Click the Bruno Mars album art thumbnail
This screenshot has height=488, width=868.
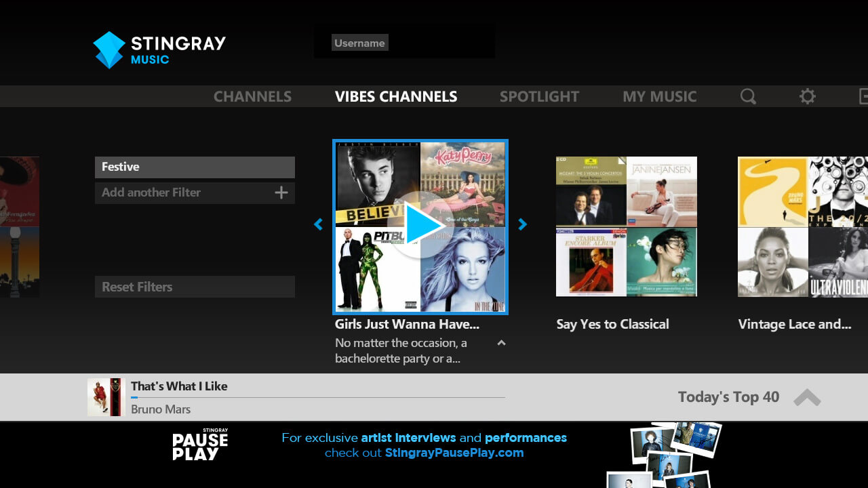tap(106, 397)
